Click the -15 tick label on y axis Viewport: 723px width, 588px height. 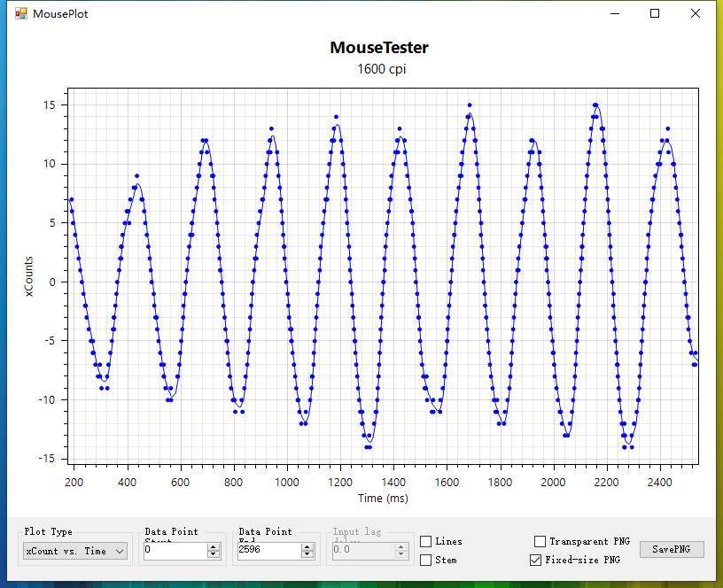pos(46,459)
